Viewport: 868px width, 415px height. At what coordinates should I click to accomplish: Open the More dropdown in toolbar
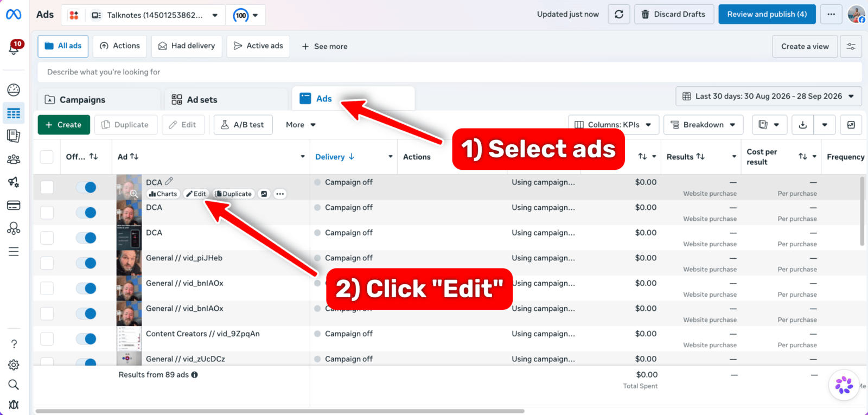[301, 125]
